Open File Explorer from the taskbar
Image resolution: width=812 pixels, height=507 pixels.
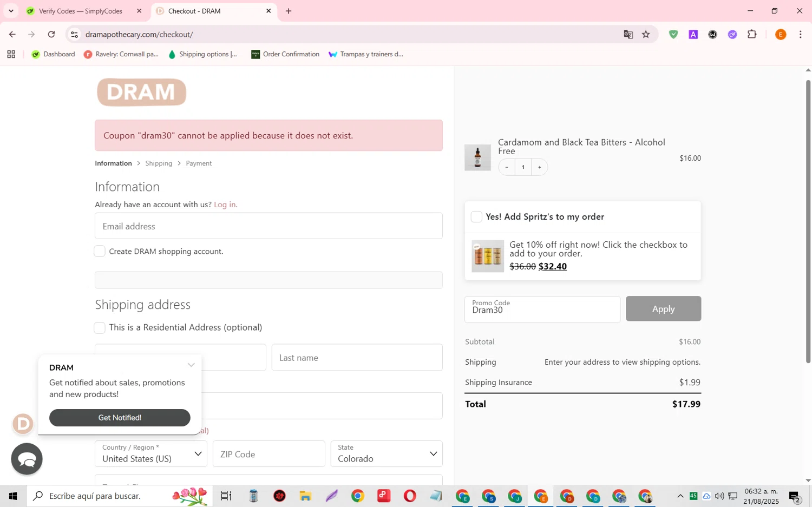tap(305, 496)
